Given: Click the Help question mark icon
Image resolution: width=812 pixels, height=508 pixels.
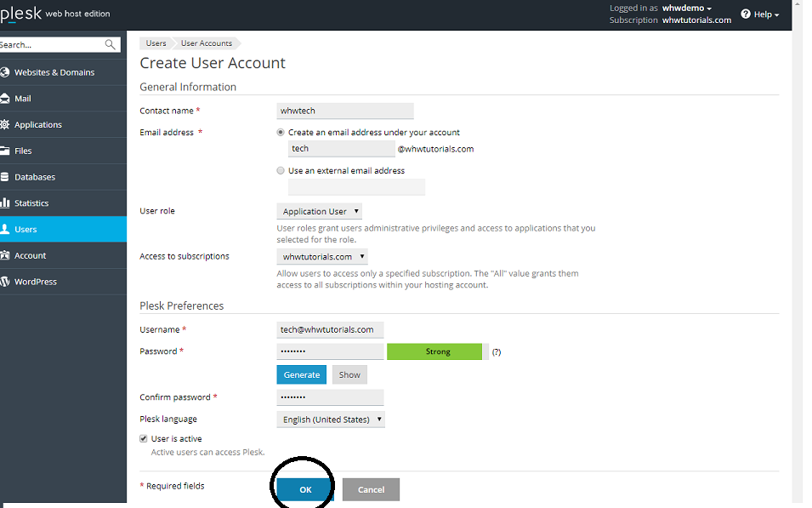Looking at the screenshot, I should click(x=746, y=14).
